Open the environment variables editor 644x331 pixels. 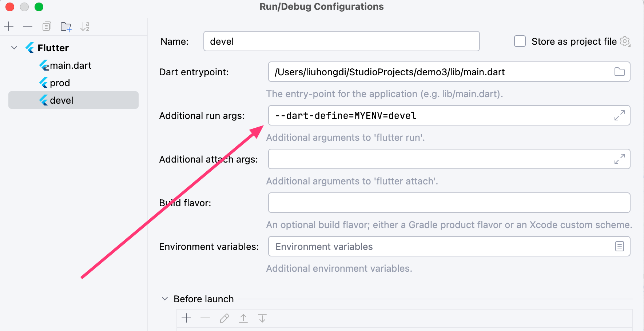pos(619,247)
